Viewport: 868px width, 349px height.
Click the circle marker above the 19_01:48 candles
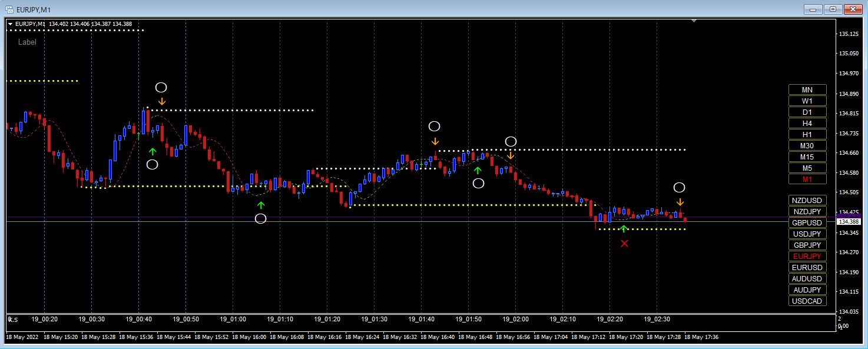coord(511,141)
